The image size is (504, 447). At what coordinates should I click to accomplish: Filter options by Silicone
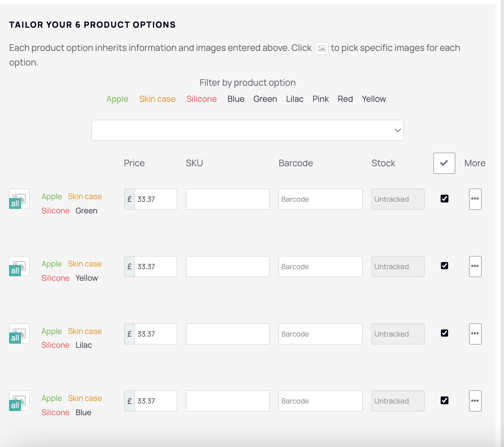coord(201,99)
